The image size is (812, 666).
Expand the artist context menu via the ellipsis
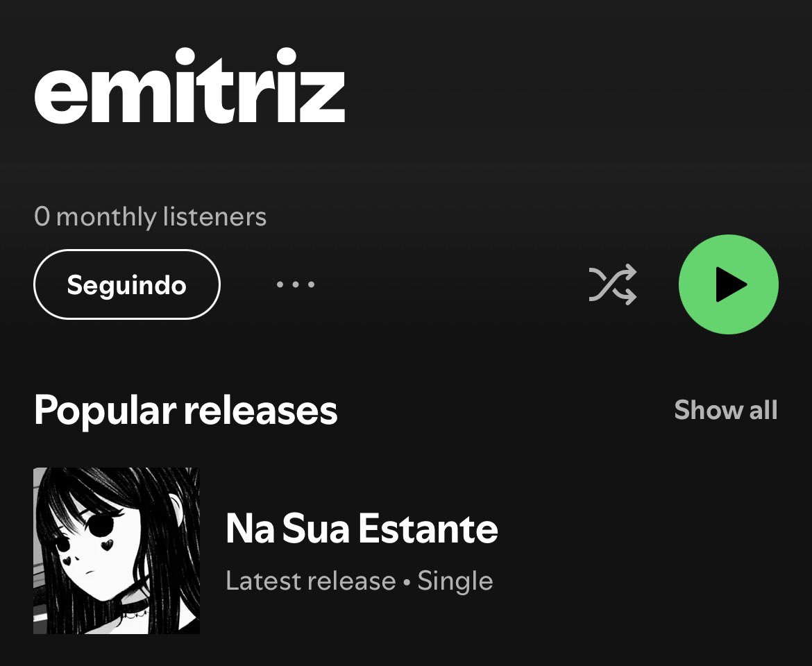[295, 284]
